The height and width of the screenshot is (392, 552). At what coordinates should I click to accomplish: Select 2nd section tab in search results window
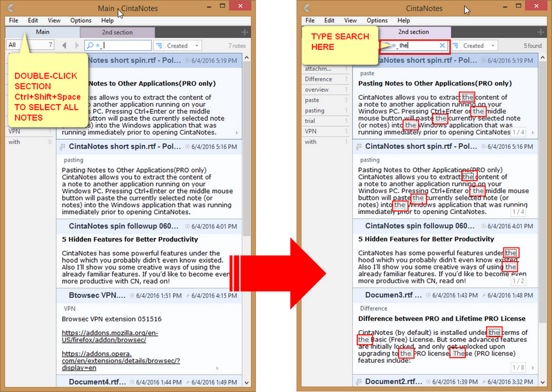(414, 32)
